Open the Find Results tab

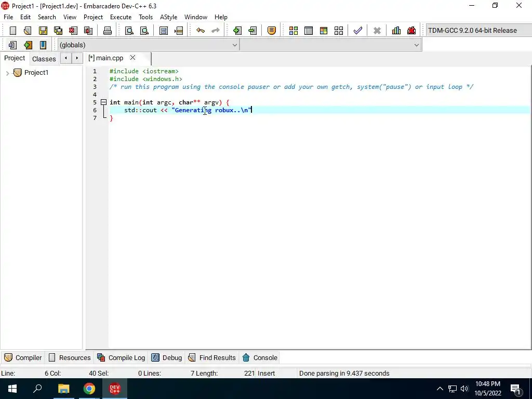(x=212, y=357)
